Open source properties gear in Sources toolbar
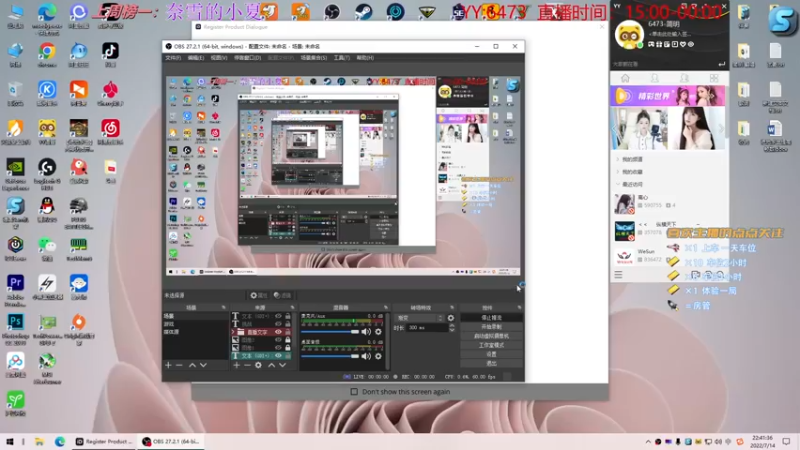The height and width of the screenshot is (450, 800). [x=258, y=365]
